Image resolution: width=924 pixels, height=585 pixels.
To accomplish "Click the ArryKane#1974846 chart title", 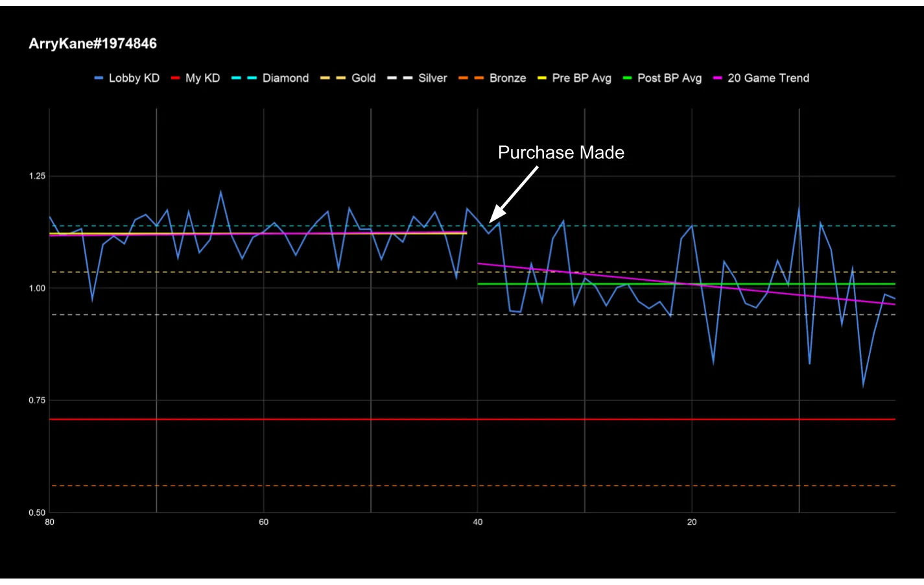I will pyautogui.click(x=93, y=43).
